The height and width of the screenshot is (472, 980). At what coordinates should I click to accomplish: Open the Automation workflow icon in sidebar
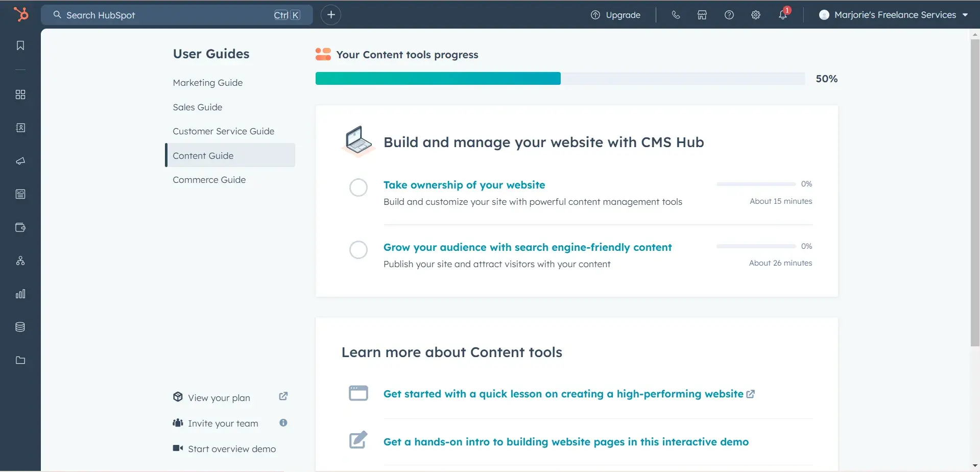[20, 261]
